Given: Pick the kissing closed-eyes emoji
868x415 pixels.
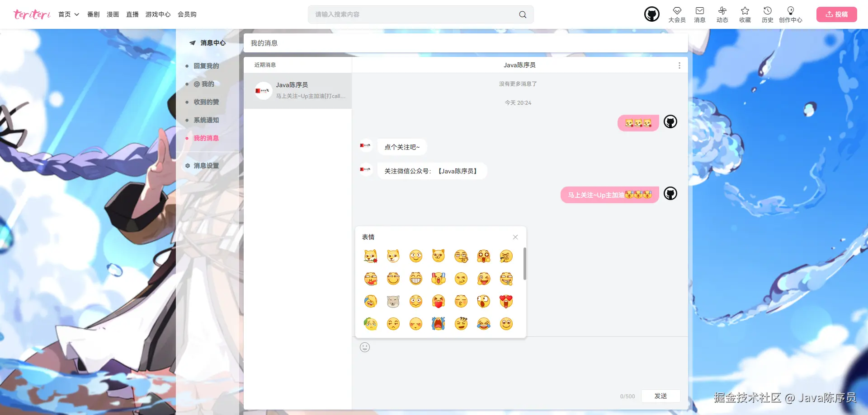Looking at the screenshot, I should pyautogui.click(x=461, y=301).
